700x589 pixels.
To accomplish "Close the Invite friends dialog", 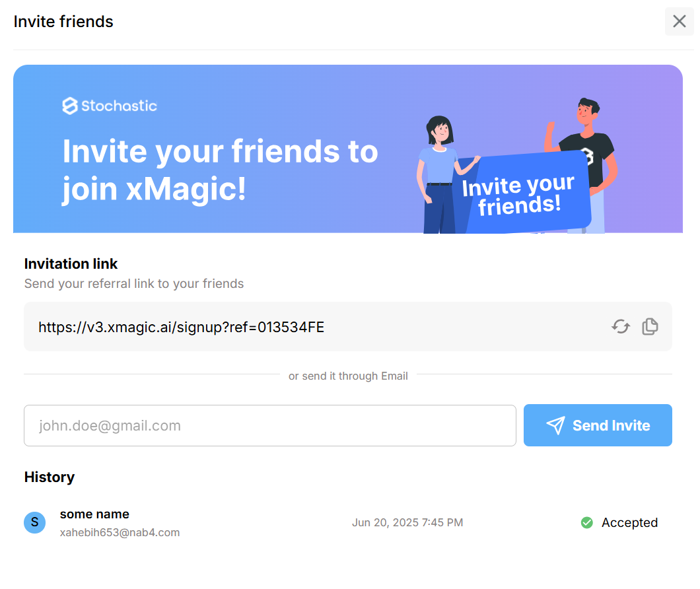I will click(x=679, y=22).
